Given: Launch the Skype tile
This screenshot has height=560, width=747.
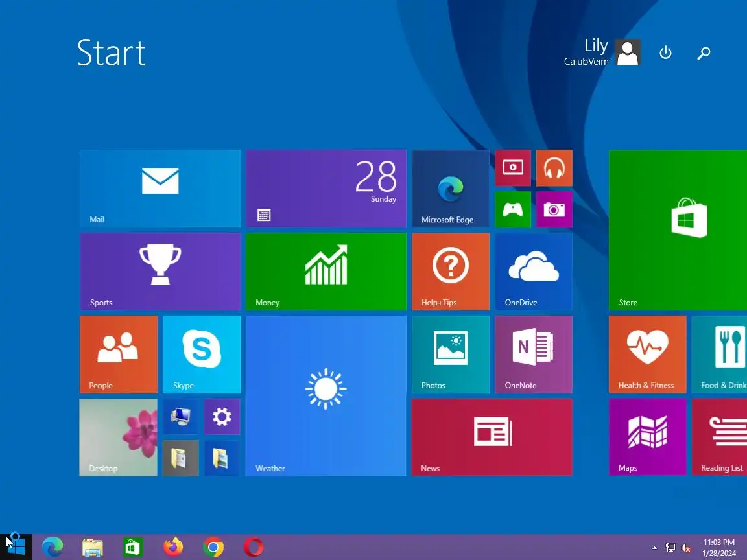Looking at the screenshot, I should point(202,355).
